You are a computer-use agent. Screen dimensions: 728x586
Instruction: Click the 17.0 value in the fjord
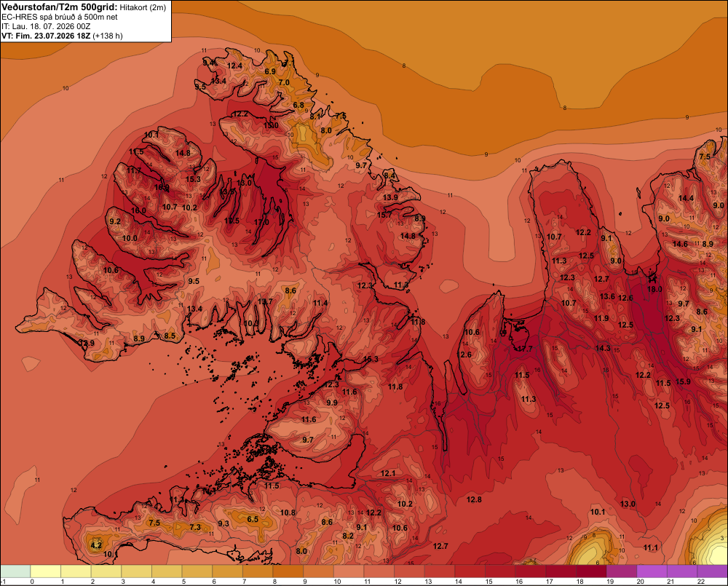point(261,223)
